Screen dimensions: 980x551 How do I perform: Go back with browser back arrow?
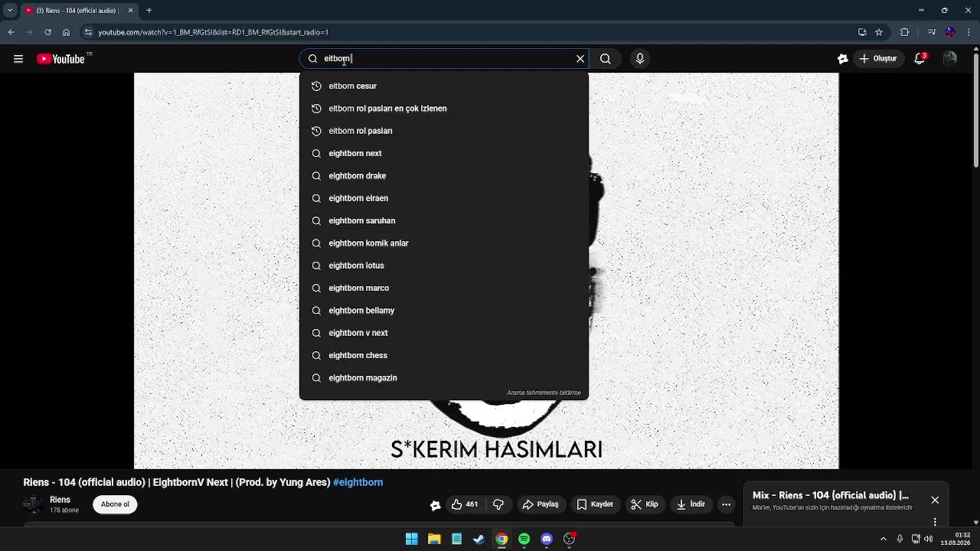(x=11, y=32)
